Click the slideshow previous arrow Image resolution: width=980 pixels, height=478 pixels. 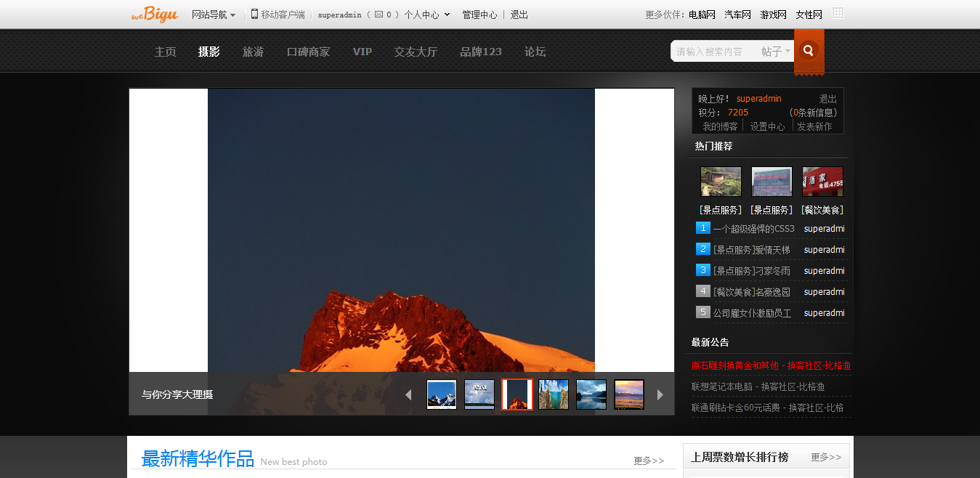pos(408,394)
